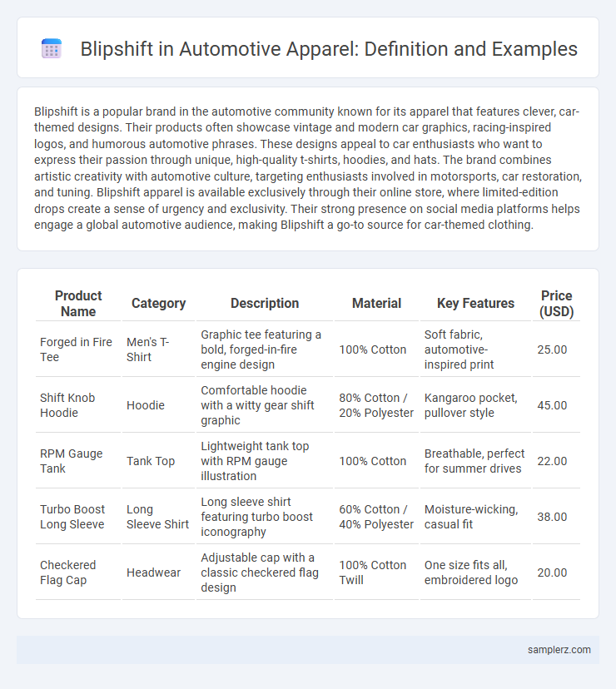Click the 'Tank Top' category cell
Viewport: 616px width, 689px height.
[x=158, y=461]
